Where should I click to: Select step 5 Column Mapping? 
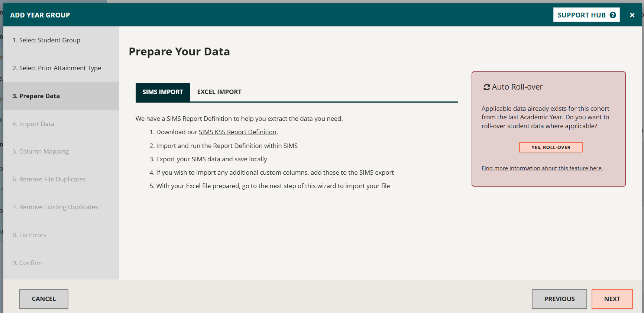(x=61, y=151)
